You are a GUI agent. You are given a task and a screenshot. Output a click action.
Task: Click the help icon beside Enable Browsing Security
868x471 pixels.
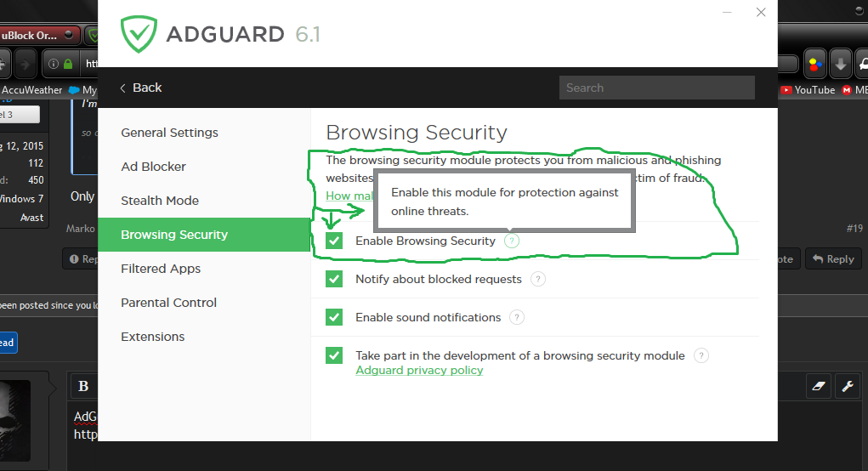pyautogui.click(x=511, y=241)
